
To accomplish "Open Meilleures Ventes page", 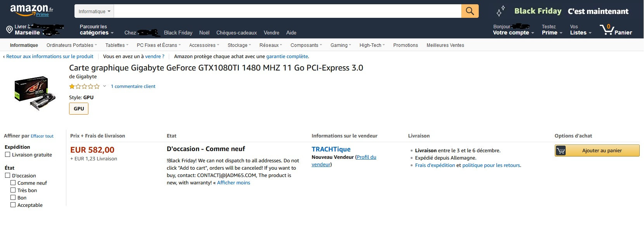I will 445,45.
